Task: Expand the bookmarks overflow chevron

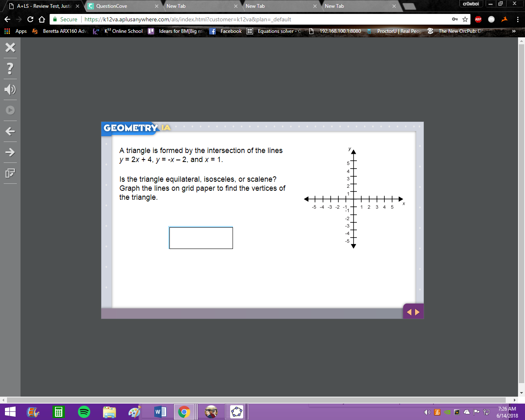Action: (x=514, y=31)
